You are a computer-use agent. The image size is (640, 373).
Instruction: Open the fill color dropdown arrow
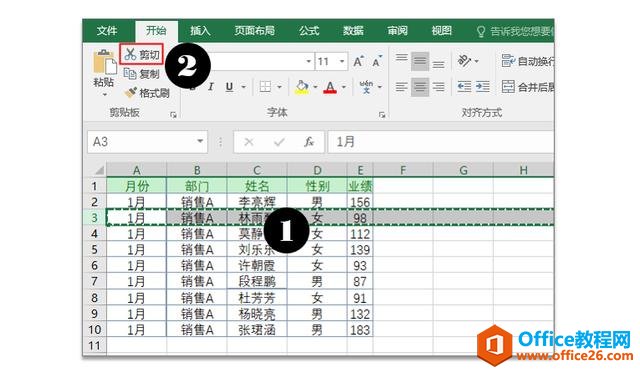pos(315,87)
